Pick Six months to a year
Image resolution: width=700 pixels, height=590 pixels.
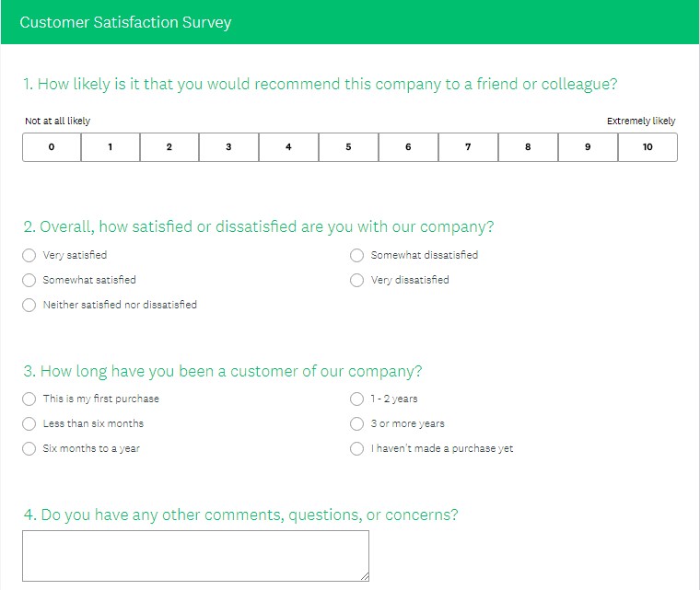click(x=29, y=448)
